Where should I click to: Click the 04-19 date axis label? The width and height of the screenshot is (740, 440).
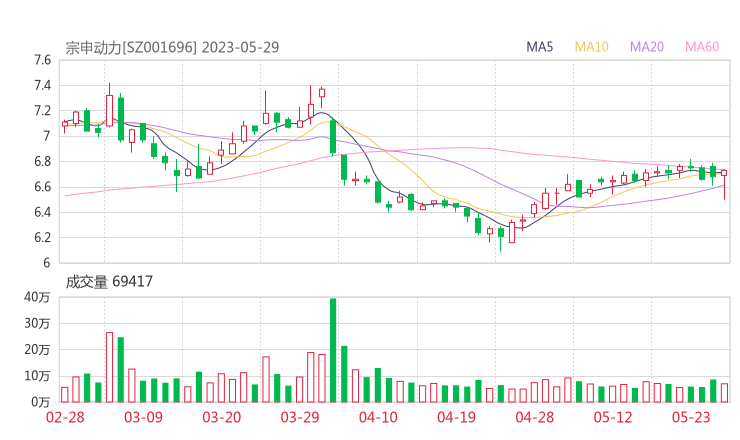(456, 417)
